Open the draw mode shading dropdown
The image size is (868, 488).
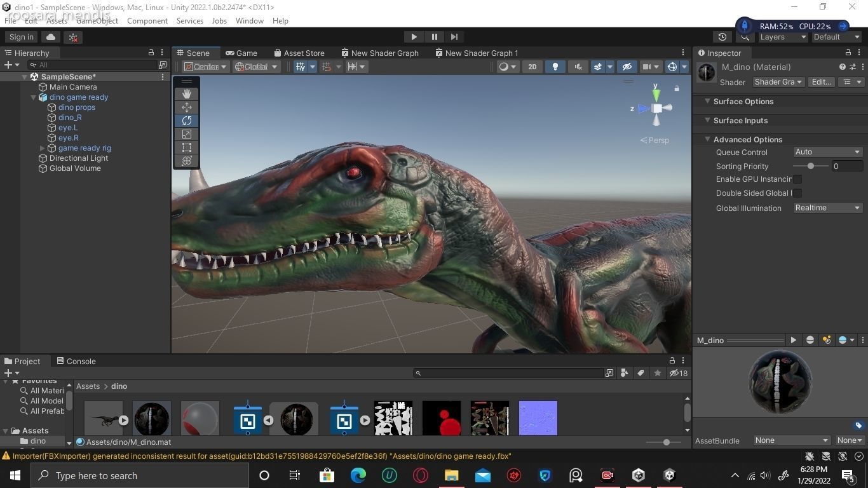pyautogui.click(x=506, y=66)
